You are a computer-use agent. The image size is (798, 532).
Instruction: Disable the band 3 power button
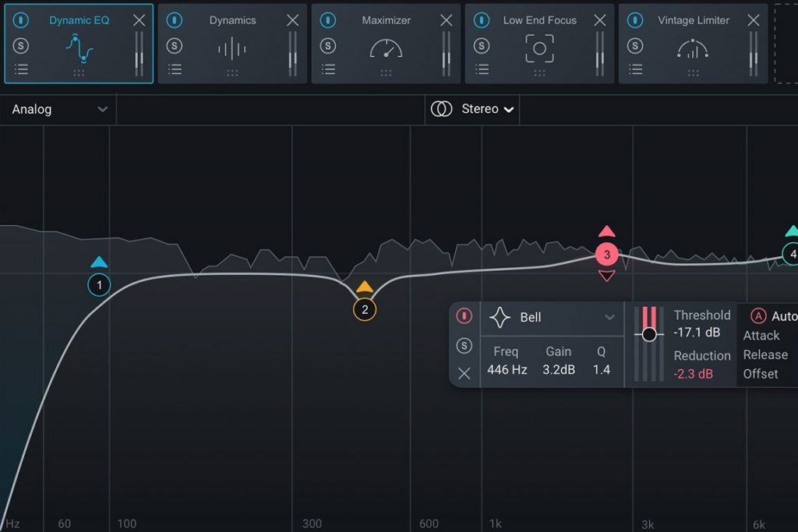pos(464,315)
